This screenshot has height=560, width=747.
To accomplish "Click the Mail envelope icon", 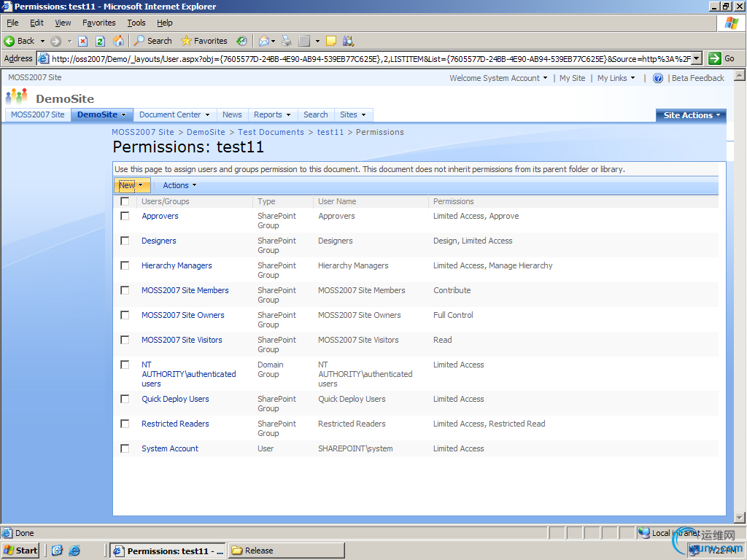I will pyautogui.click(x=264, y=41).
